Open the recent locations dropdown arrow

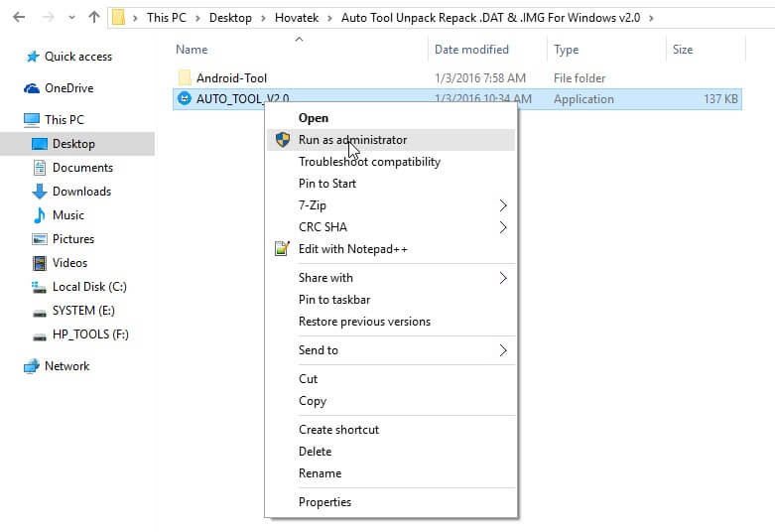tap(71, 18)
